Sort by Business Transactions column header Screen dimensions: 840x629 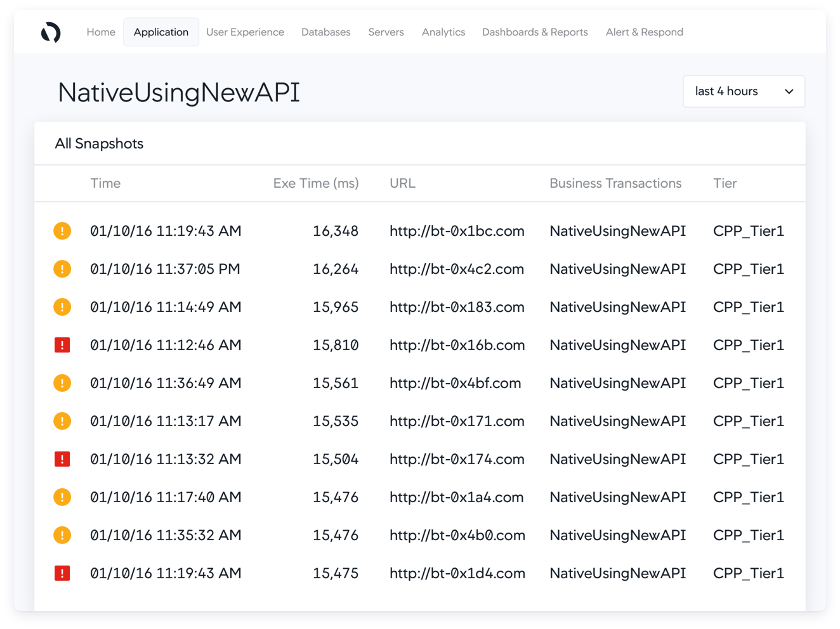(615, 183)
